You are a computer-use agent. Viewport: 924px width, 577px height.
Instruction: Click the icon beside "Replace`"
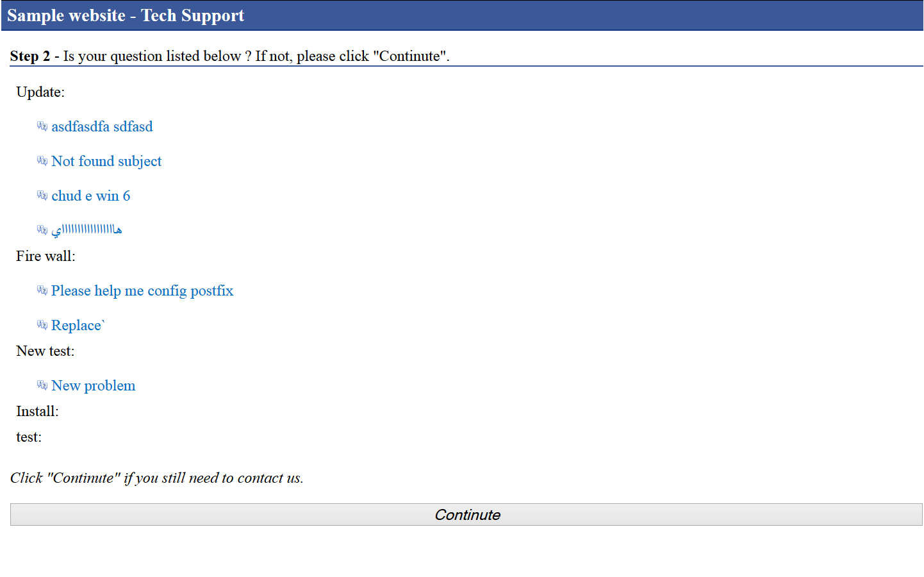coord(42,325)
